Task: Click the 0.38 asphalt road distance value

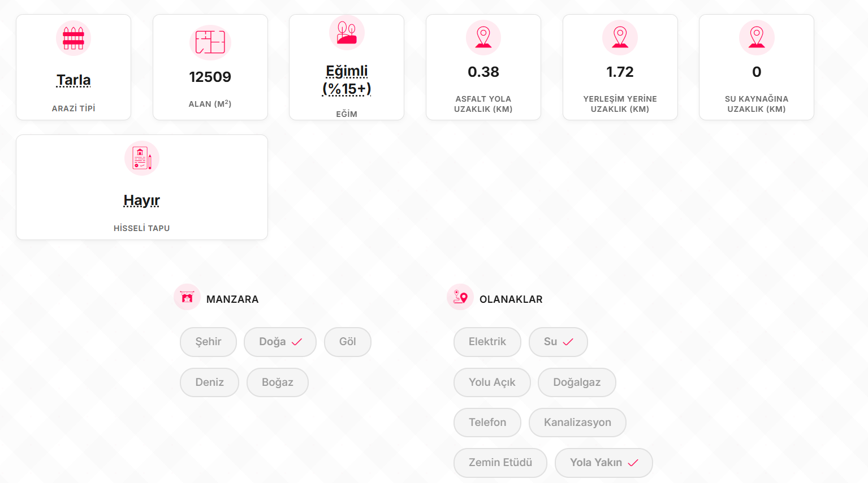Action: coord(483,72)
